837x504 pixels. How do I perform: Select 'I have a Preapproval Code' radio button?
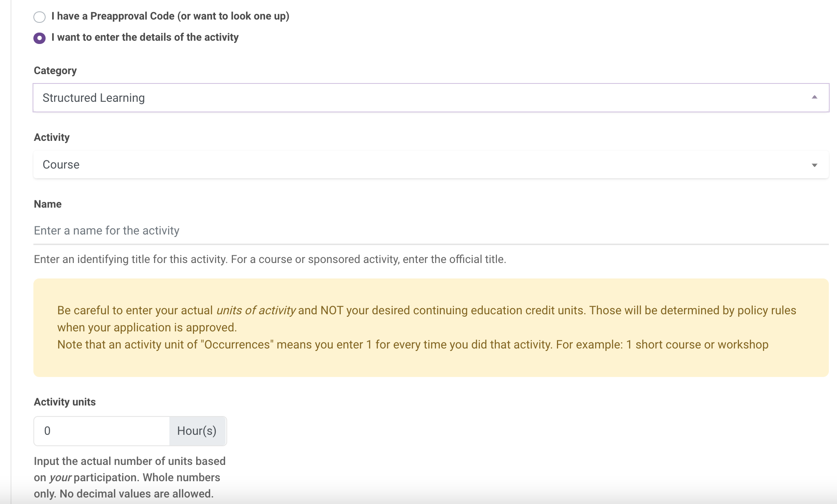point(39,17)
